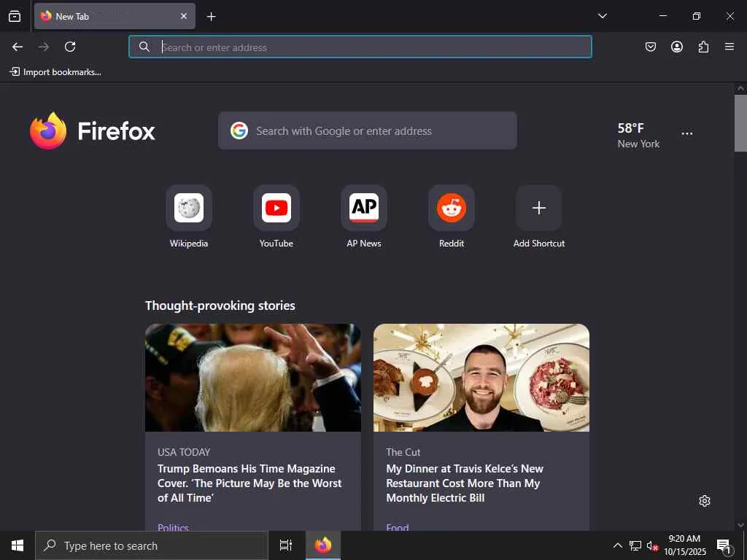Screen dimensions: 747x560
Task: Open the Travis Kelce restaurant story image
Action: coord(481,378)
